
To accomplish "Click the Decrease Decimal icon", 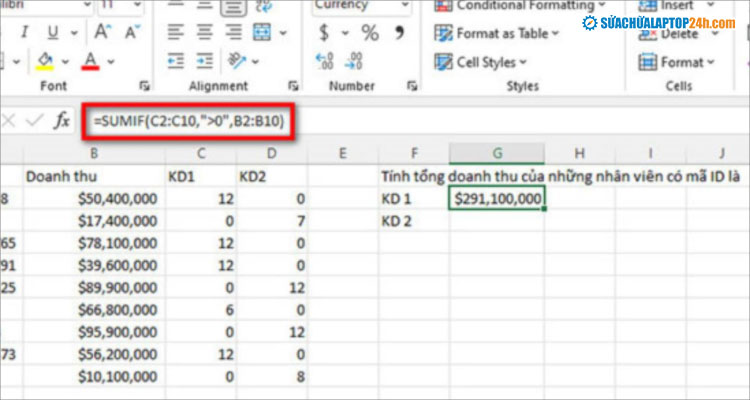I will pyautogui.click(x=354, y=61).
